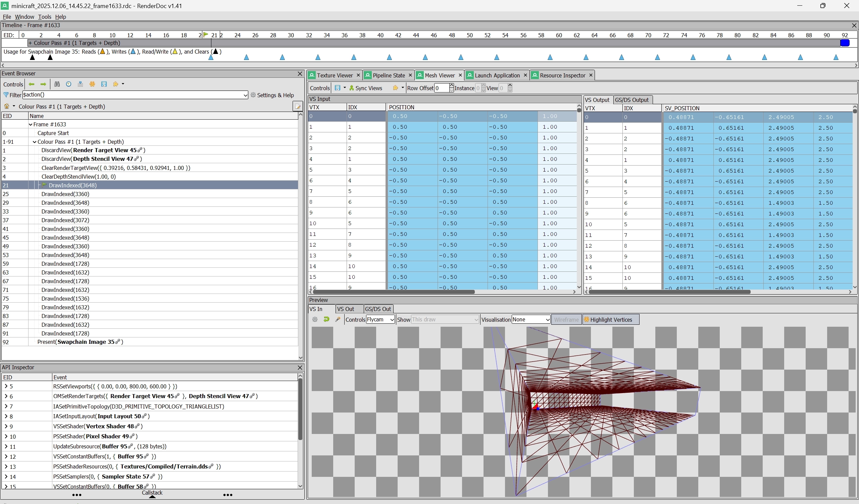Screen dimensions: 859x504
Task: Click the green reset camera arrow icon
Action: click(326, 319)
